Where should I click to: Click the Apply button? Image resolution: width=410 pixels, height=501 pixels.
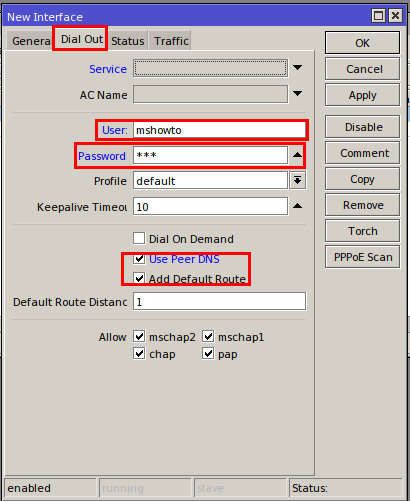pos(363,95)
